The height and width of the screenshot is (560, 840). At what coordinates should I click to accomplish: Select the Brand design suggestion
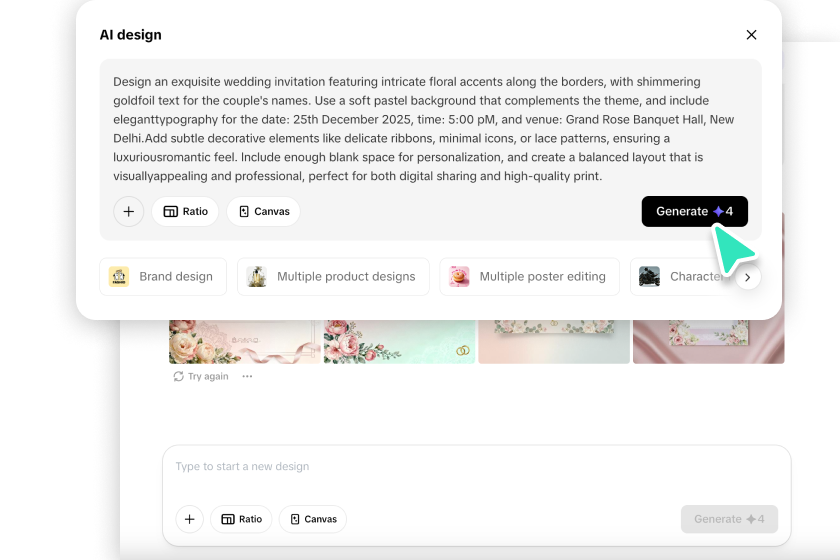(163, 277)
